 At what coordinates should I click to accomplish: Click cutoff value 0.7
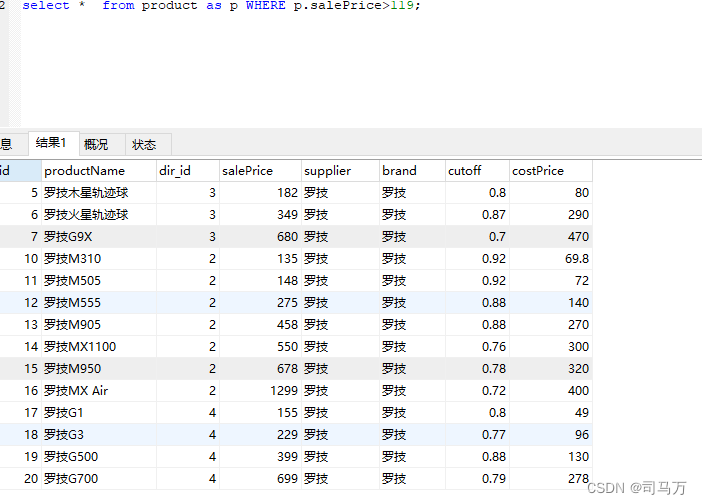[x=477, y=237]
